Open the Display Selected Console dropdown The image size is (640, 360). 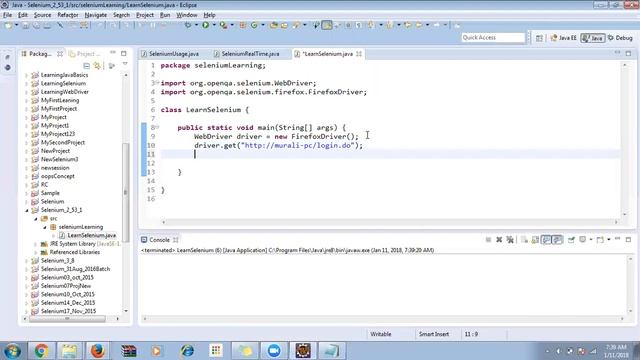pyautogui.click(x=591, y=240)
